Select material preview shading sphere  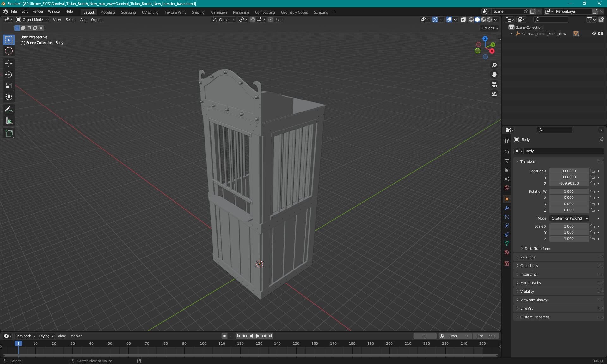click(483, 20)
